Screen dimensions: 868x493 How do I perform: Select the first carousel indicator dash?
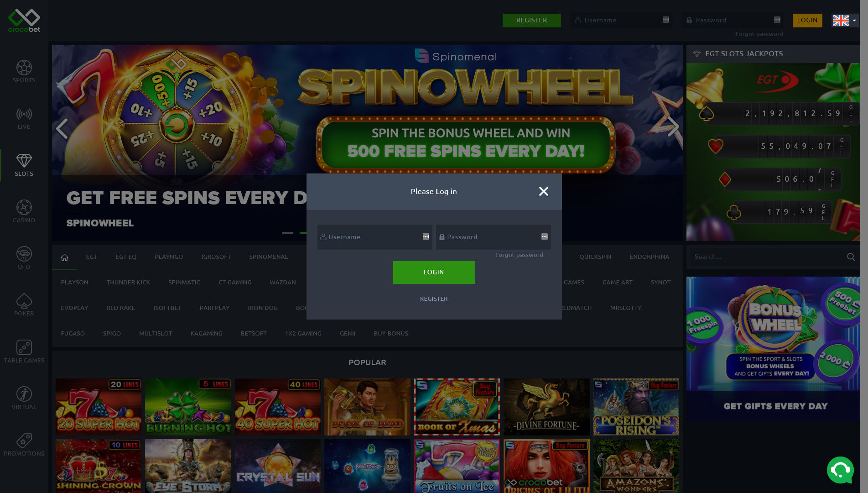(287, 233)
